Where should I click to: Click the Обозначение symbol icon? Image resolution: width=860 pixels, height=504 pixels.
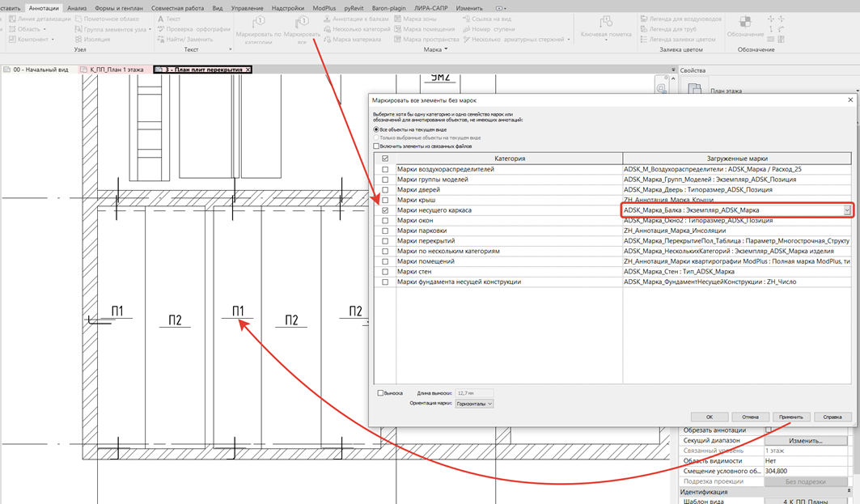click(745, 23)
